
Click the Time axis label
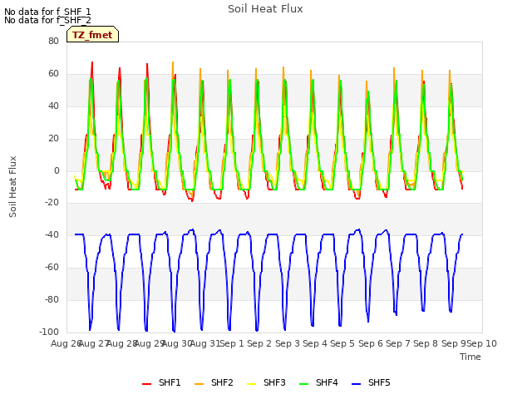click(470, 357)
